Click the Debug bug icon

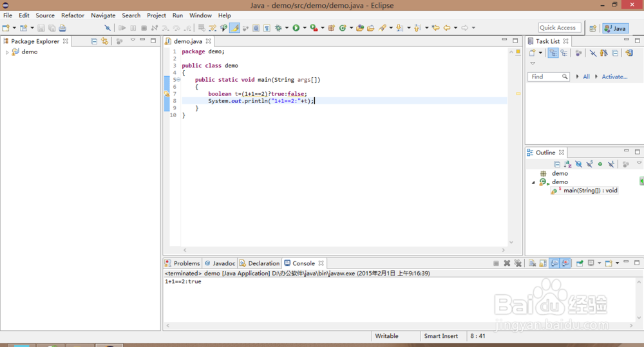click(x=278, y=28)
